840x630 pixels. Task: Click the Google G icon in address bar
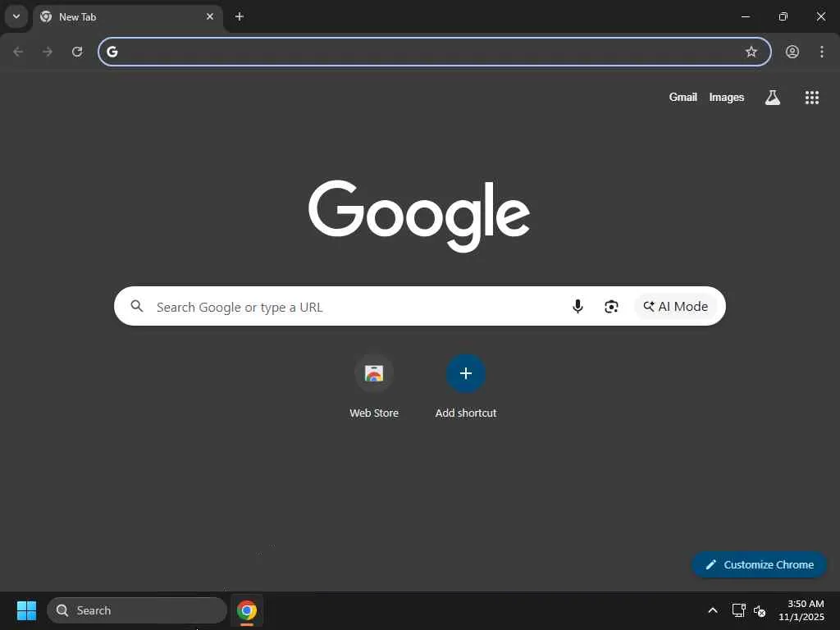(112, 52)
